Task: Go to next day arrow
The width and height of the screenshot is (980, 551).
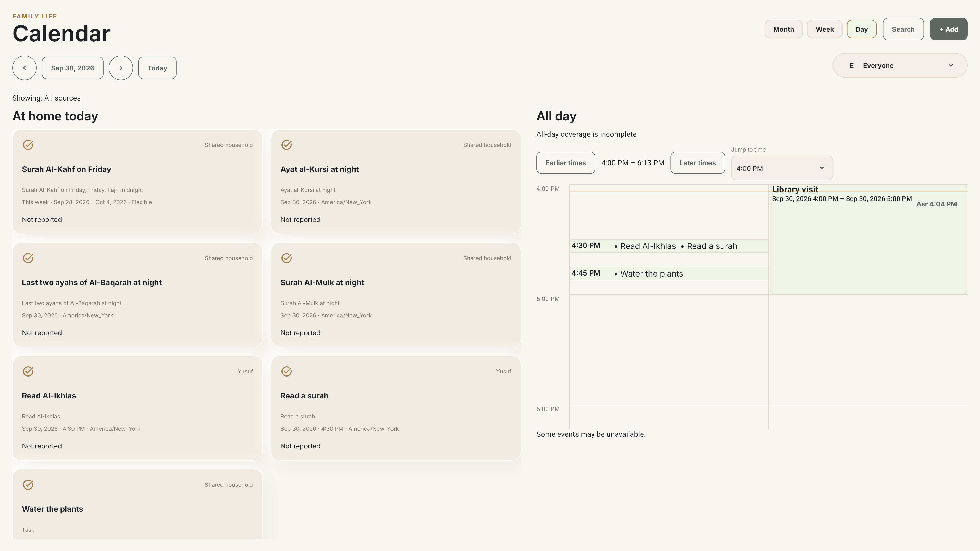Action: pos(121,68)
